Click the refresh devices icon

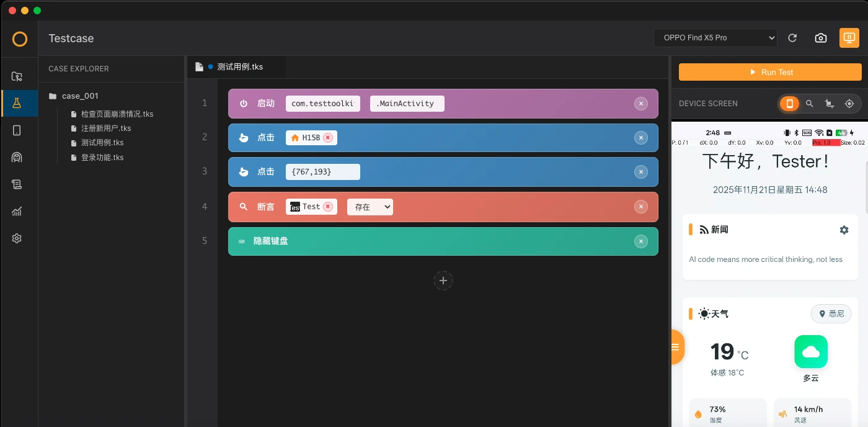click(x=792, y=38)
